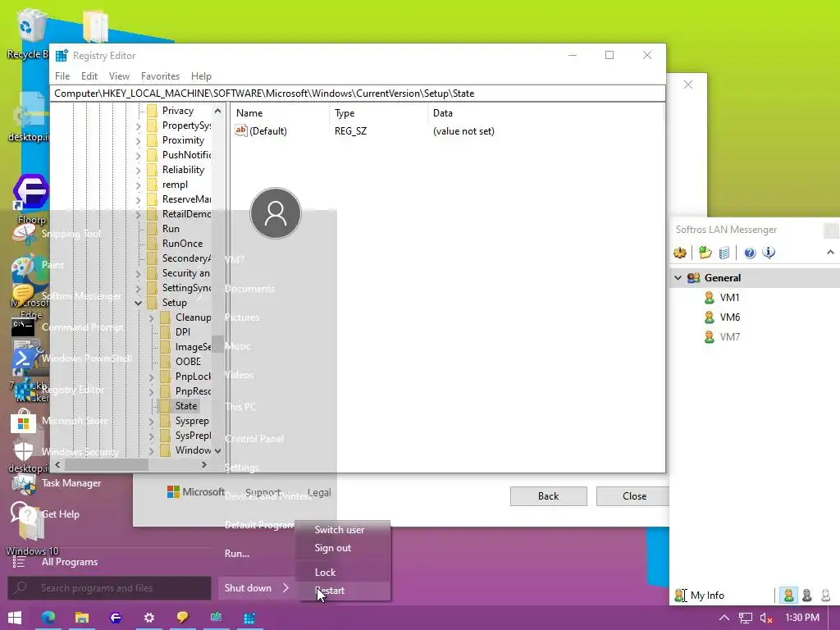Click Close button in the background dialog
Viewport: 840px width, 630px height.
pos(634,496)
